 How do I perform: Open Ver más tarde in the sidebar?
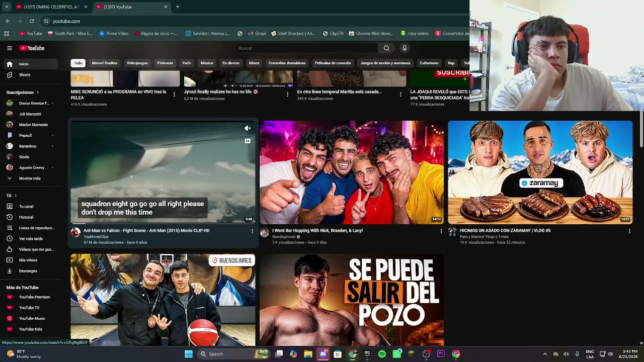pos(30,239)
